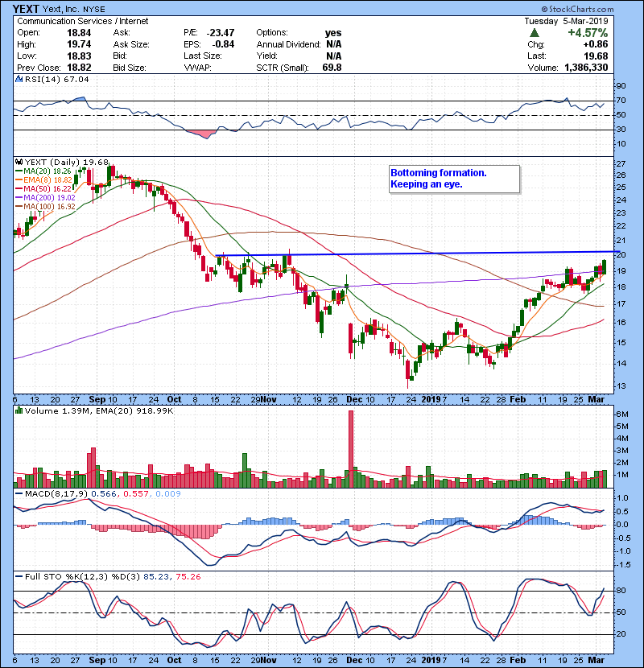Click the 2019 label on price chart axis
The height and width of the screenshot is (668, 644).
coord(432,398)
